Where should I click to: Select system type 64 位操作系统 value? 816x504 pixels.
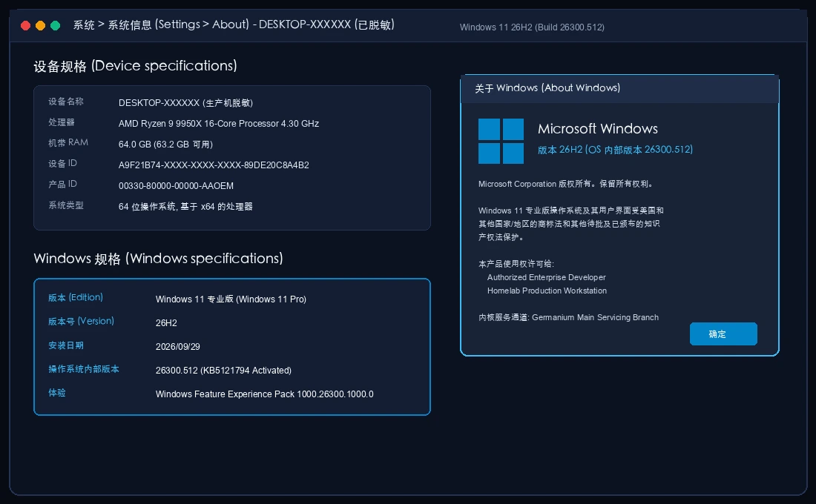(x=185, y=207)
